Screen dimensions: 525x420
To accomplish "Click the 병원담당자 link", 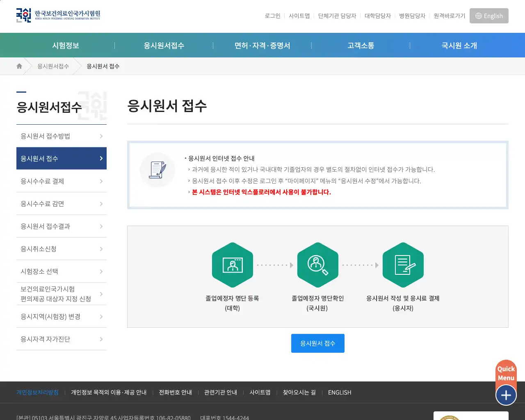I will [412, 16].
